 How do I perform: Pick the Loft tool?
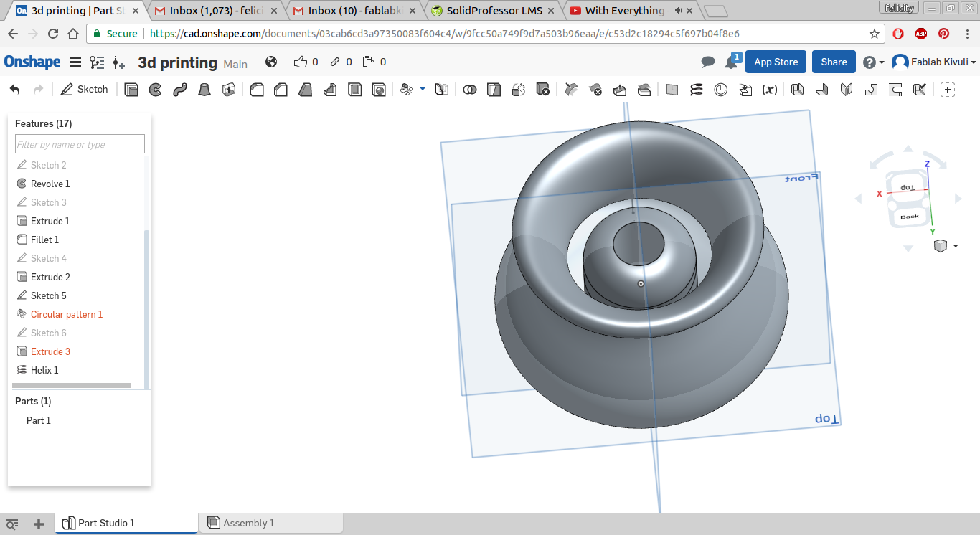204,90
